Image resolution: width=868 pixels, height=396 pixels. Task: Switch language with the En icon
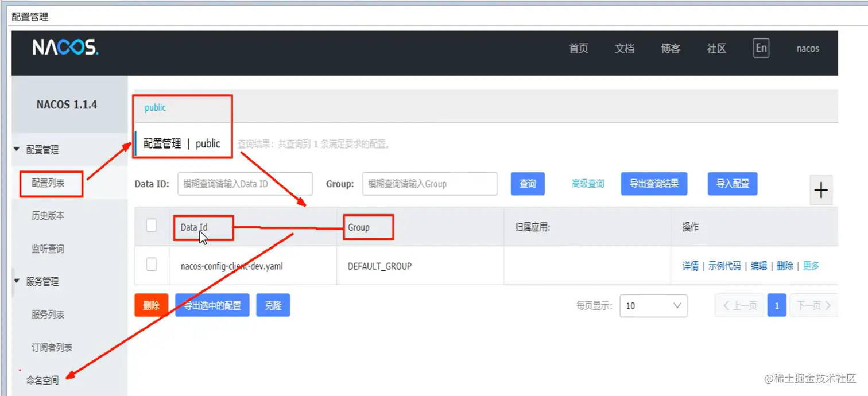click(x=761, y=48)
